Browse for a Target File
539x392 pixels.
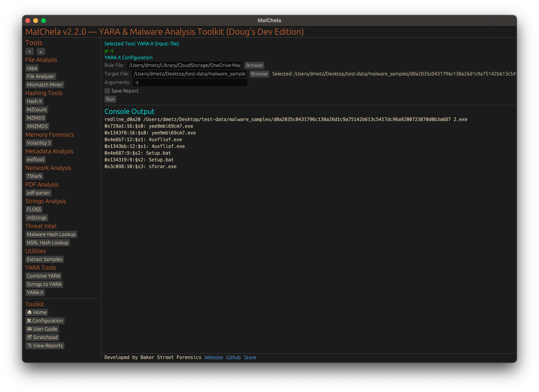[259, 74]
